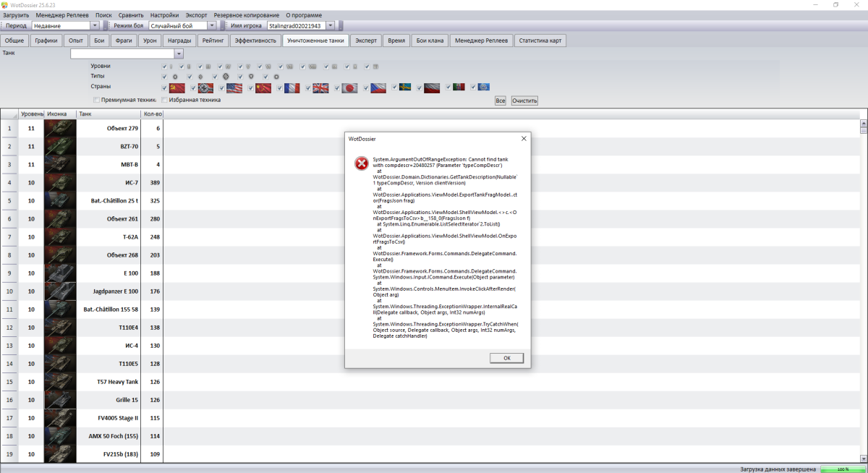Click the Очистить button
The width and height of the screenshot is (868, 473).
pos(524,101)
